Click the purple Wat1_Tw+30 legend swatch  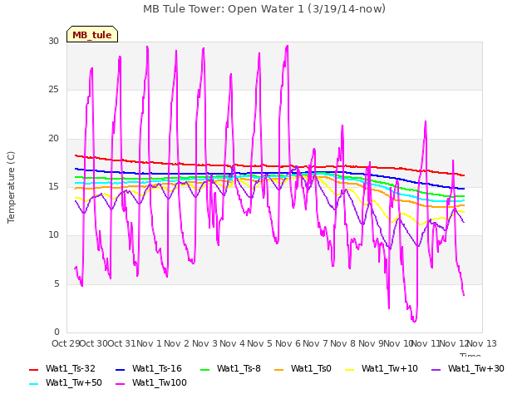pos(436,369)
